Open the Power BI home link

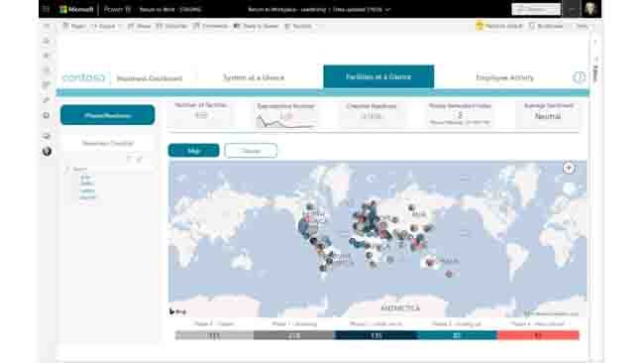(x=117, y=9)
